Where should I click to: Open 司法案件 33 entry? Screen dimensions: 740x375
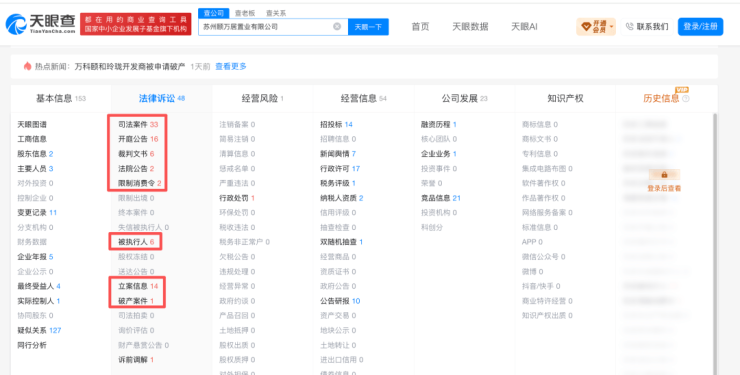[138, 125]
